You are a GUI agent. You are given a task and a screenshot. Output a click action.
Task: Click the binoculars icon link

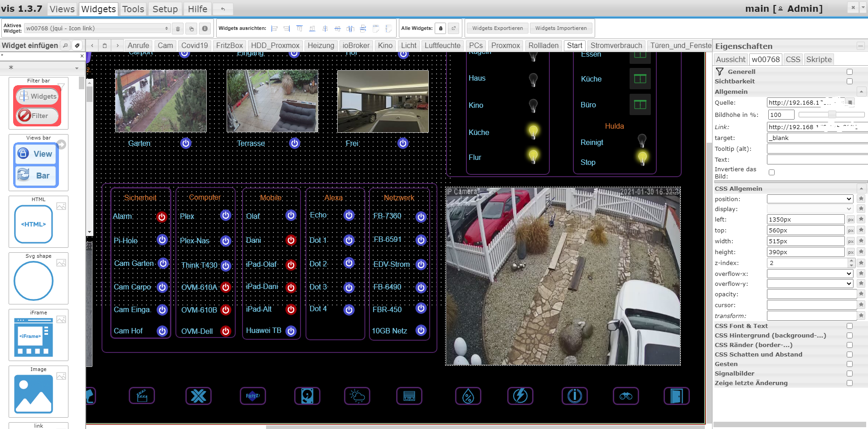626,396
